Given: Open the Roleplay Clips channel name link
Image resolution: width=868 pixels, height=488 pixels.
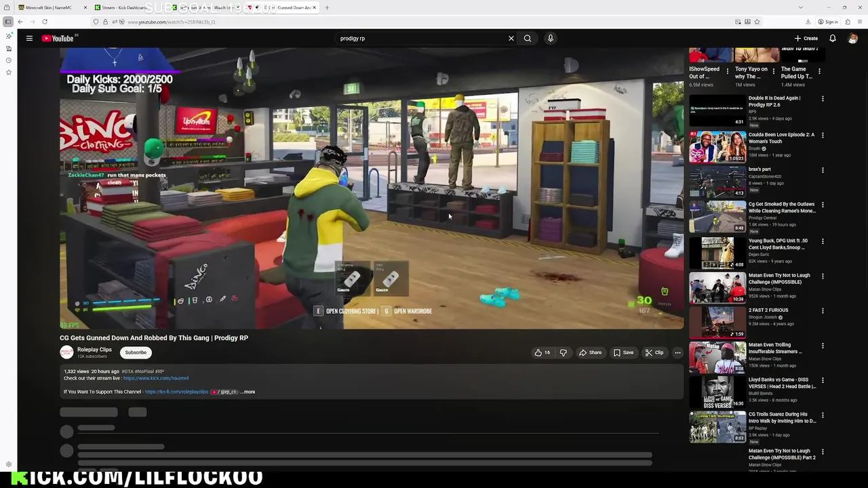Looking at the screenshot, I should (x=94, y=350).
